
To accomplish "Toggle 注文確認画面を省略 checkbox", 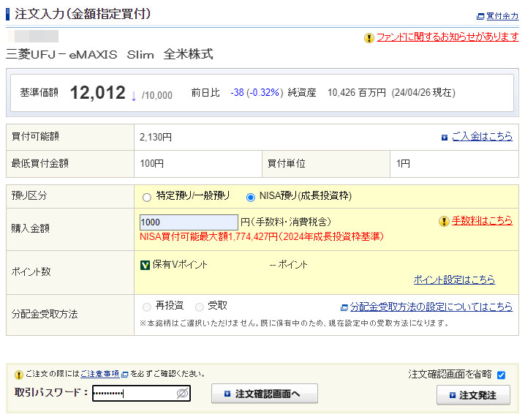I will (x=501, y=375).
